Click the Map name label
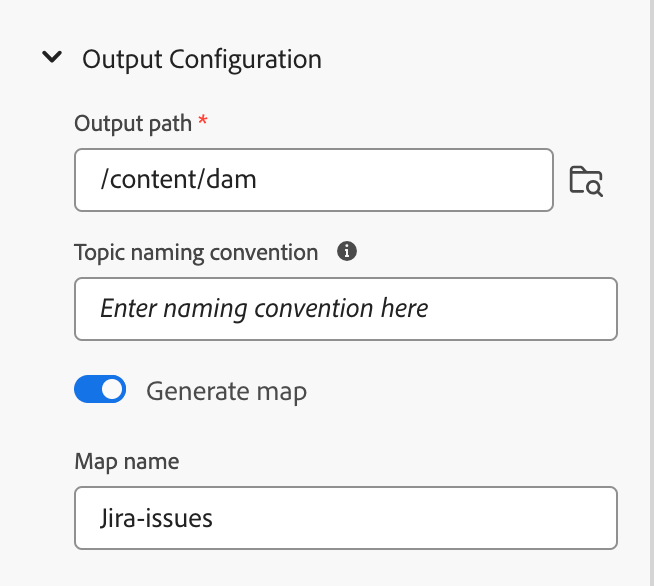This screenshot has height=586, width=654. click(127, 462)
